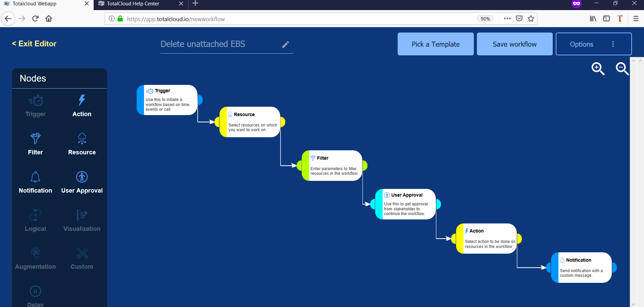Select the Resource node on canvas
The width and height of the screenshot is (644, 307).
(250, 122)
